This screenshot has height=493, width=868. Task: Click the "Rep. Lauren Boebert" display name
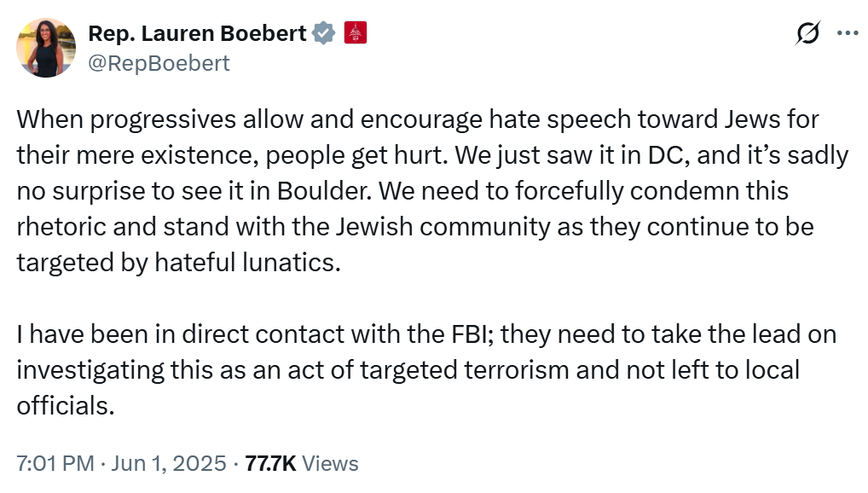(x=197, y=33)
